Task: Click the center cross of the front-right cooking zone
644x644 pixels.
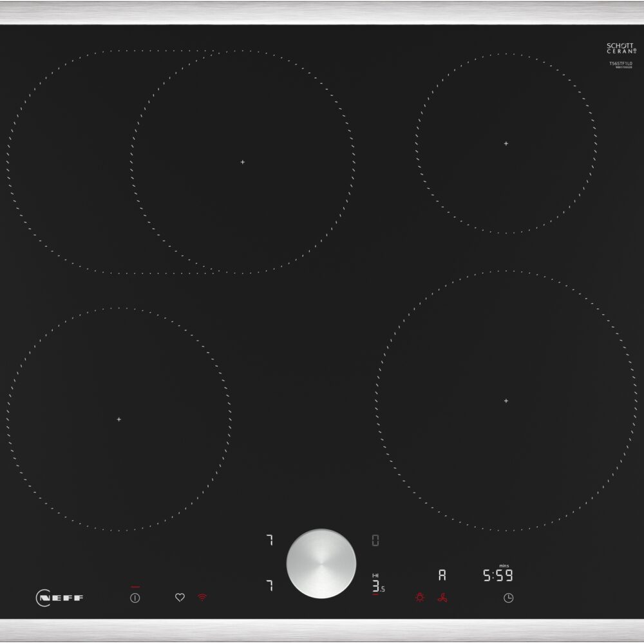Action: click(506, 401)
